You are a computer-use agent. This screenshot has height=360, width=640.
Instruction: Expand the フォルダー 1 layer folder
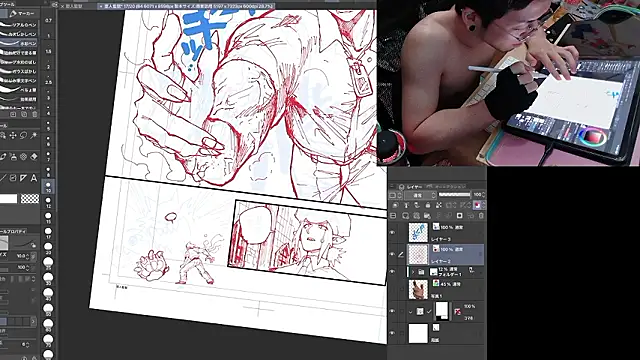[x=413, y=272]
